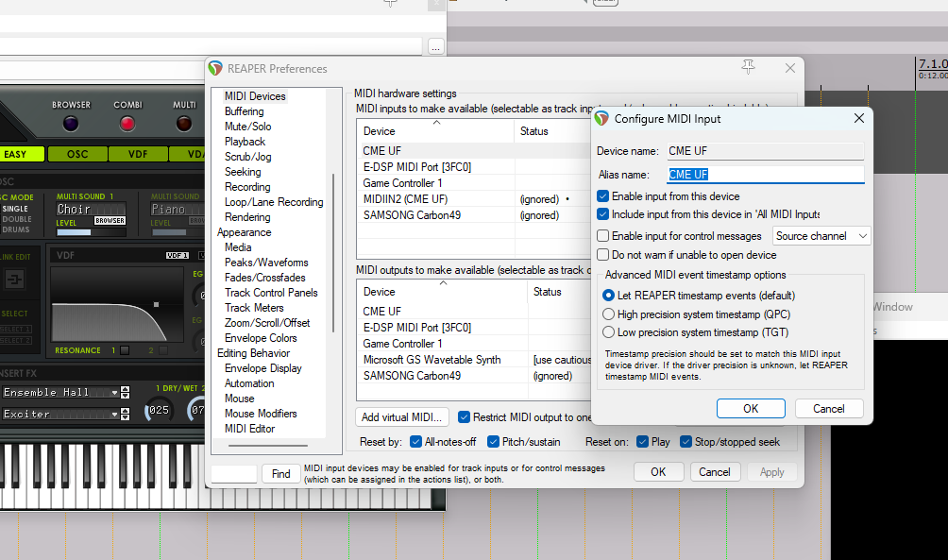This screenshot has width=948, height=560.
Task: Close the Configure MIDI Input dialog
Action: tap(858, 119)
